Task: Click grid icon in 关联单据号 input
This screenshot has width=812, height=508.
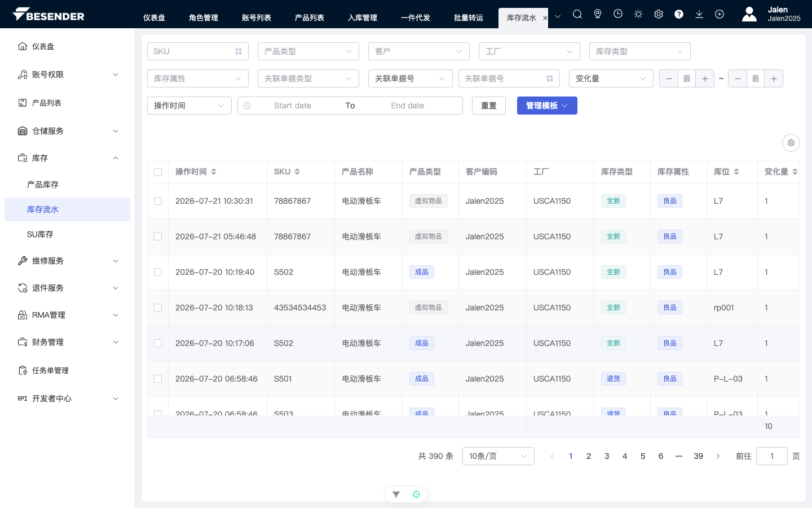Action: [x=550, y=78]
